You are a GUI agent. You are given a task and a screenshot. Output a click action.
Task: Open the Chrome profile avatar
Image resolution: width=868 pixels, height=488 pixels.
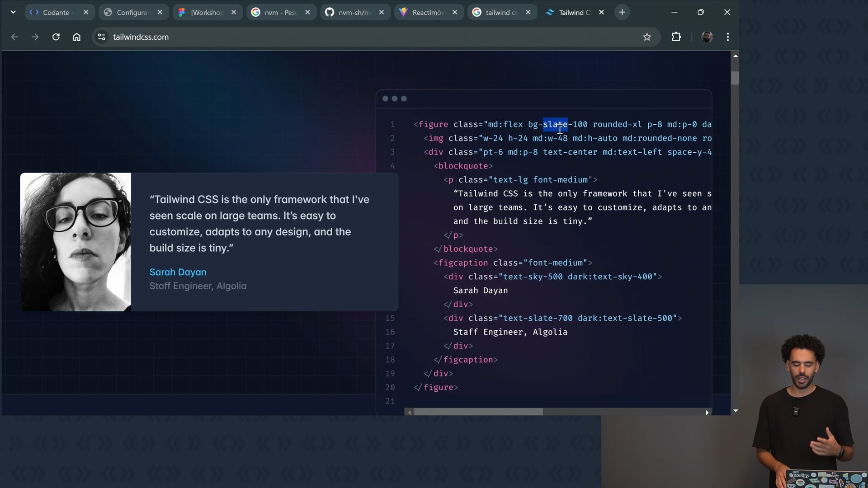click(x=707, y=37)
